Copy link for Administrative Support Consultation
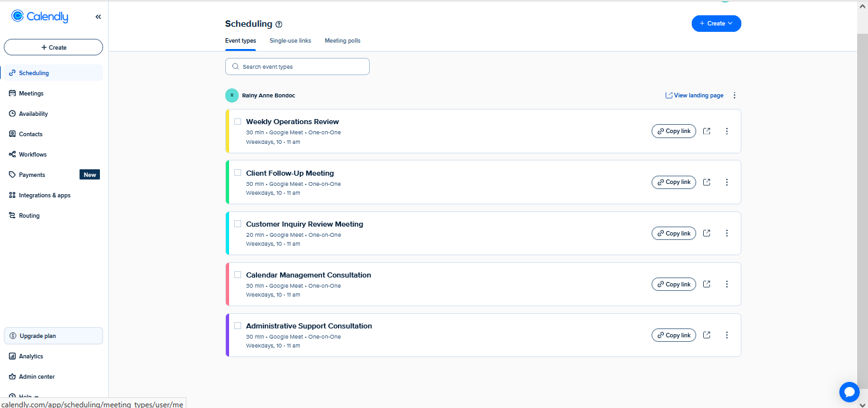Image resolution: width=868 pixels, height=408 pixels. [674, 335]
